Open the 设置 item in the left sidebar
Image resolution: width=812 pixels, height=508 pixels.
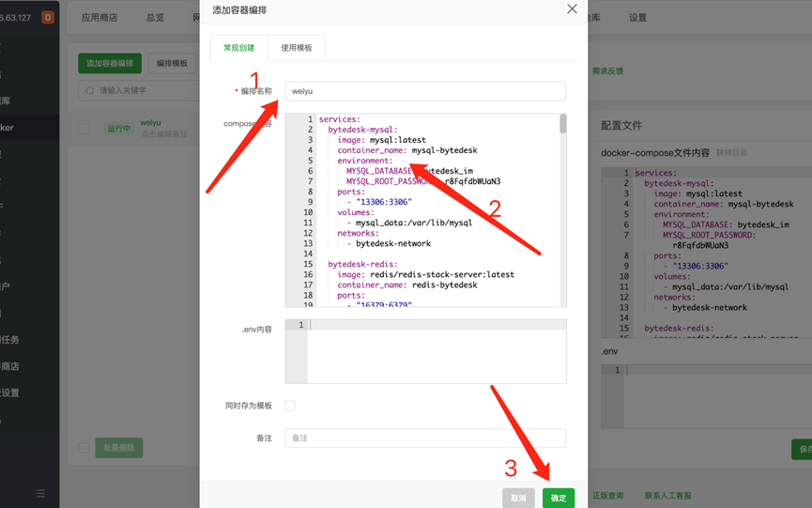pyautogui.click(x=29, y=393)
